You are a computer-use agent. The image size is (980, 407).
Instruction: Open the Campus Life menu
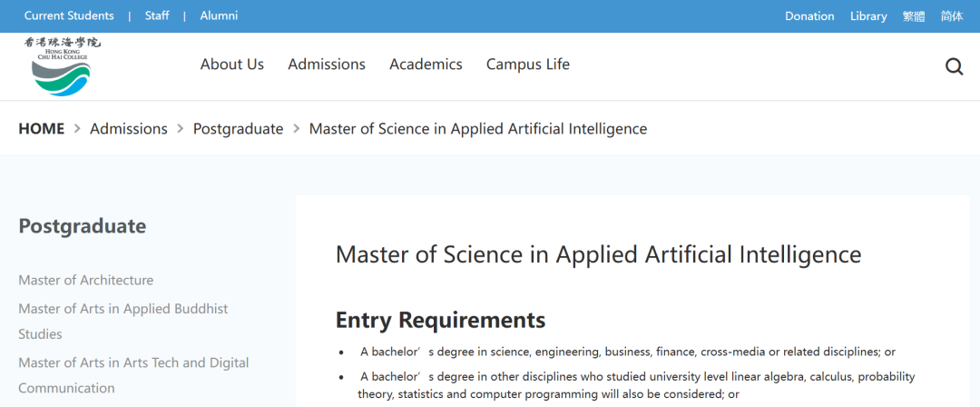tap(528, 65)
